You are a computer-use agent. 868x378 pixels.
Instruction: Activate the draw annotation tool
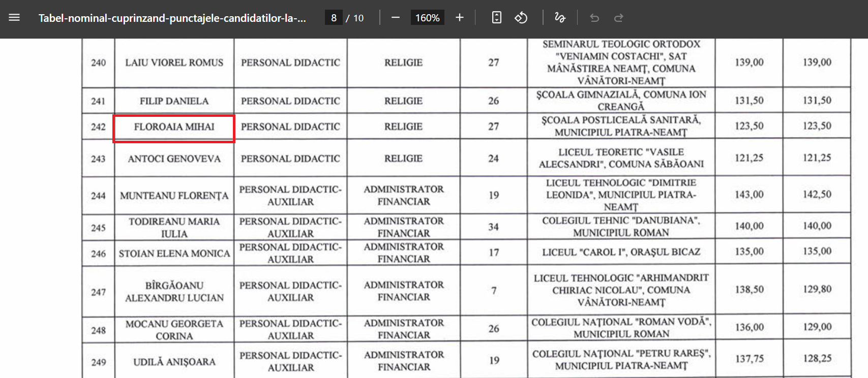[560, 18]
